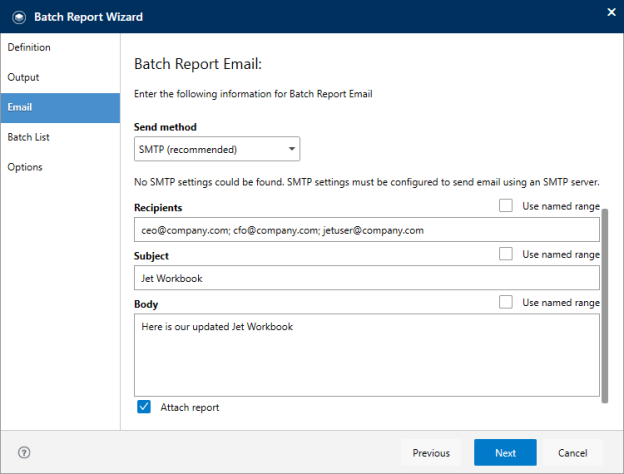Click the vertical scrollbar of email form
This screenshot has height=474, width=624.
pyautogui.click(x=604, y=306)
